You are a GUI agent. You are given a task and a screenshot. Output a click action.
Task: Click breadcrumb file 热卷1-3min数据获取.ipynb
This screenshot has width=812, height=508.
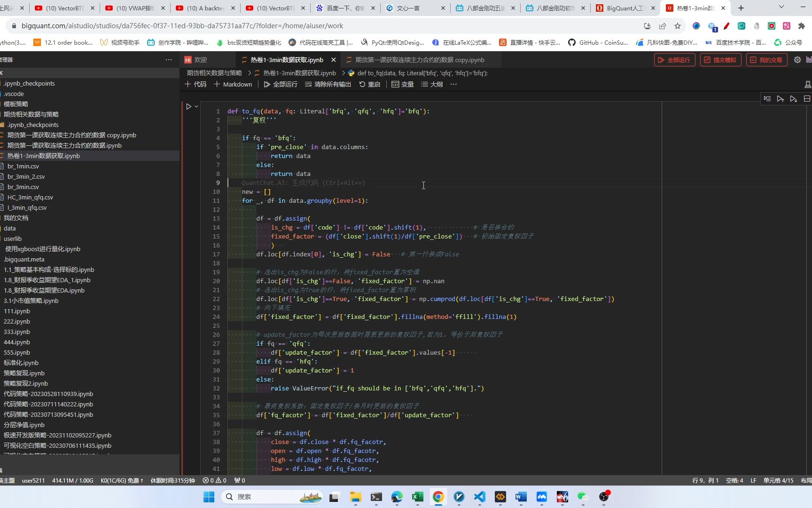coord(299,73)
